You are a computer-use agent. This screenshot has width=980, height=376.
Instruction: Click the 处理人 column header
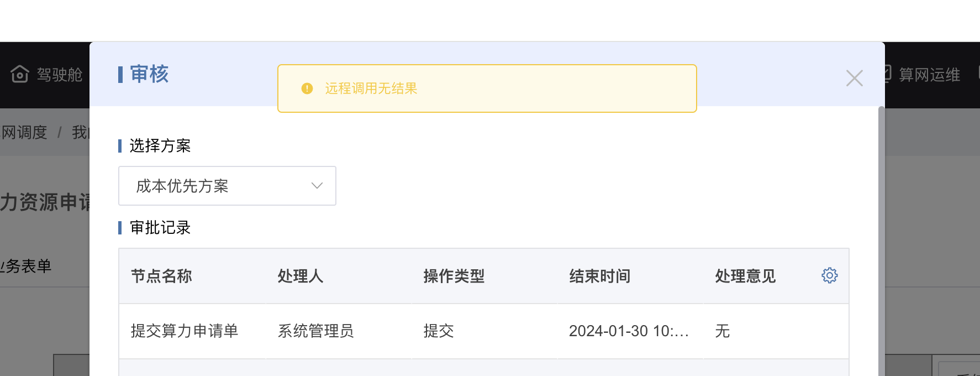[300, 276]
